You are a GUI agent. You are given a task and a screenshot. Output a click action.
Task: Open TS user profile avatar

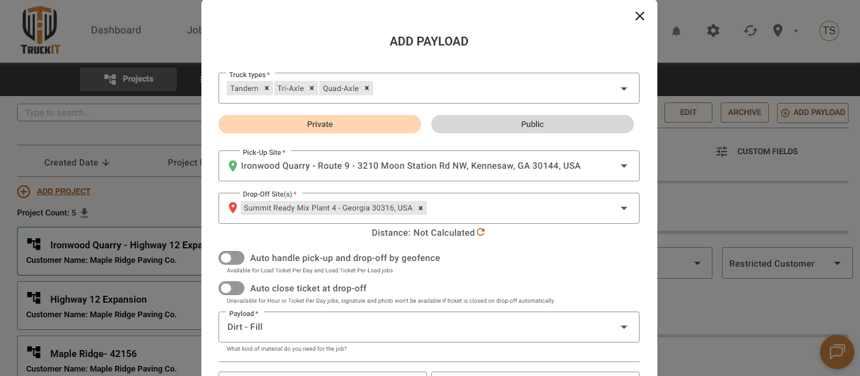(829, 31)
